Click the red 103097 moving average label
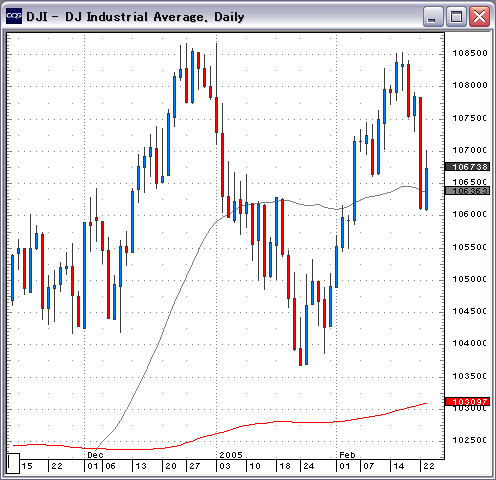Screen dimensions: 496x480 468,402
